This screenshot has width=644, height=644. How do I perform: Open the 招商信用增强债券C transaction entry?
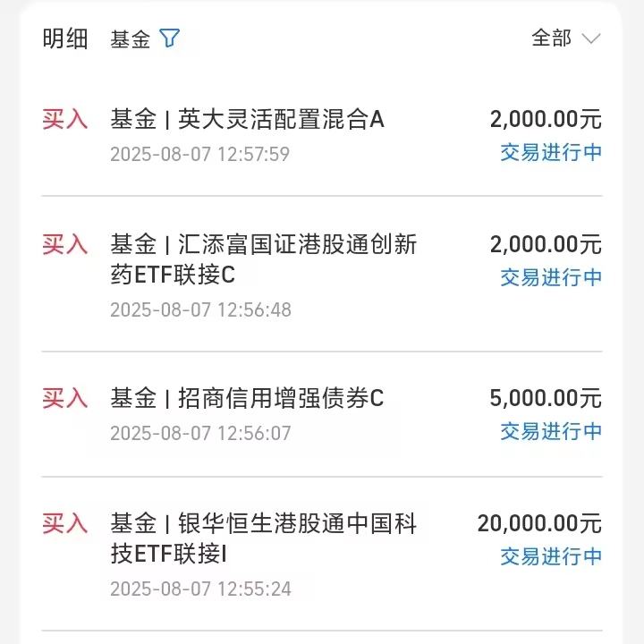[x=248, y=398]
